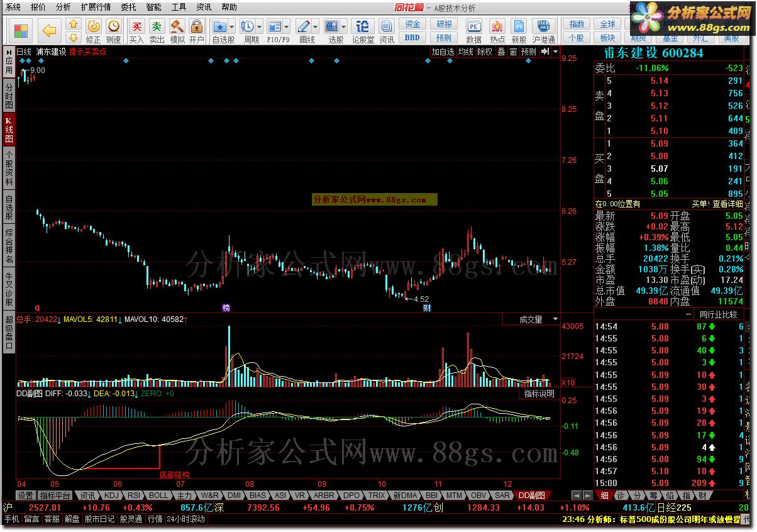Toggle 预测 above the chart

point(529,52)
